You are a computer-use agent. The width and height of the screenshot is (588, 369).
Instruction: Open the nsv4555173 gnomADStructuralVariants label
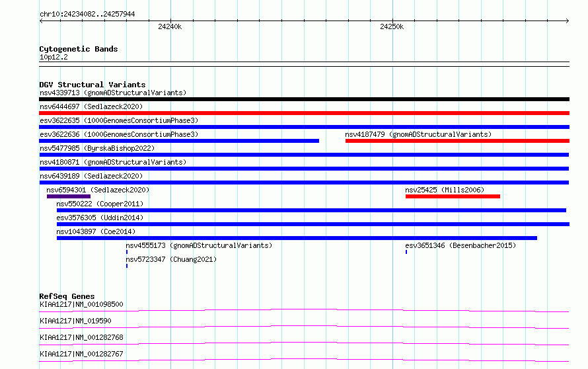pos(199,245)
